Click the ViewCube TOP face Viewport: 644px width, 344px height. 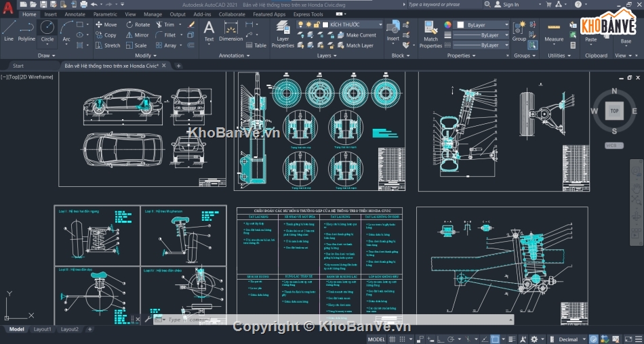pos(614,111)
